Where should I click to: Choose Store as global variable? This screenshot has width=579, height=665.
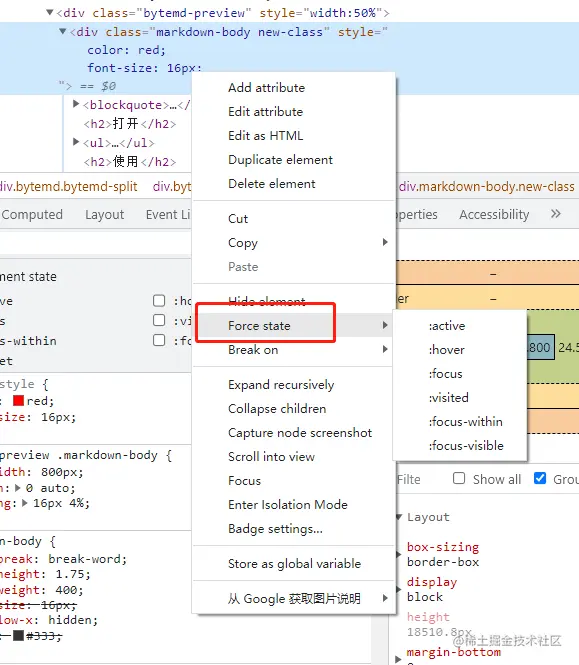click(x=294, y=564)
